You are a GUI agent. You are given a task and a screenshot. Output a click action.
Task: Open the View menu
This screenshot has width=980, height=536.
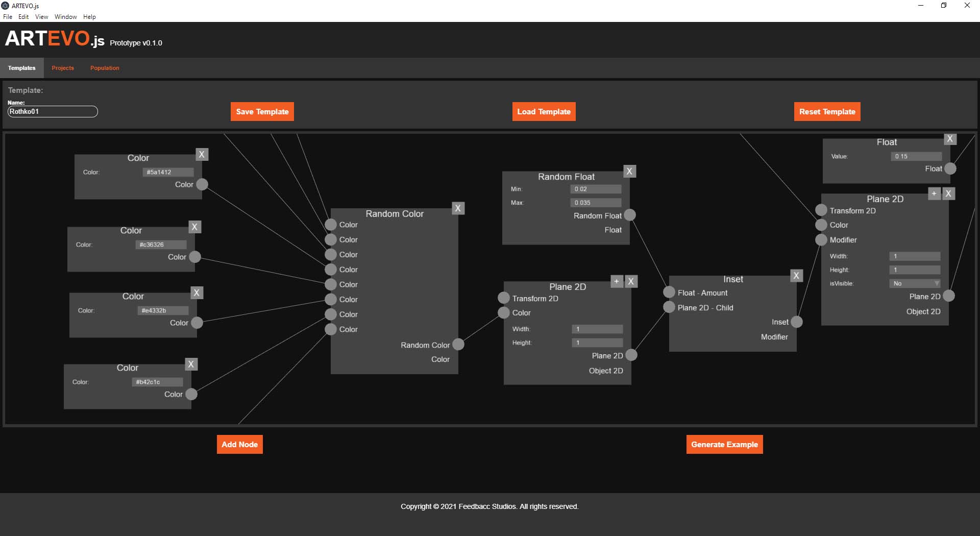click(x=41, y=17)
